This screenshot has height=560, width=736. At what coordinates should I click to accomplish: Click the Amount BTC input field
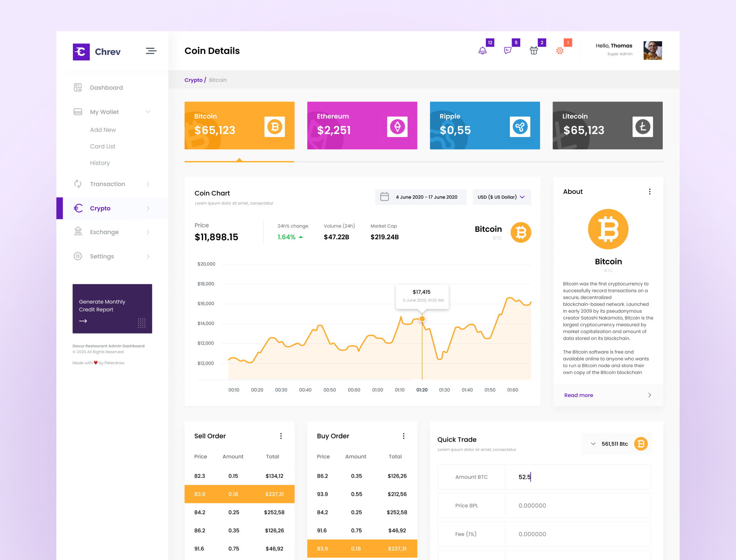[578, 477]
